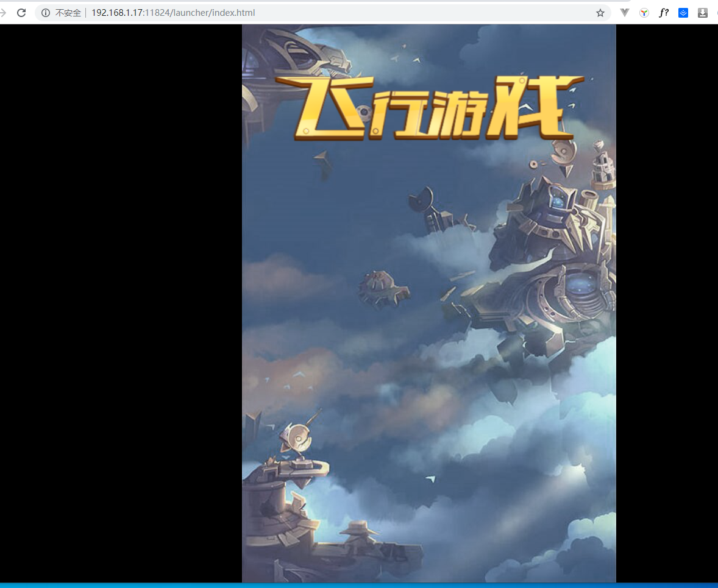Click the site info icon beside 不安全
The width and height of the screenshot is (718, 588).
(x=45, y=13)
